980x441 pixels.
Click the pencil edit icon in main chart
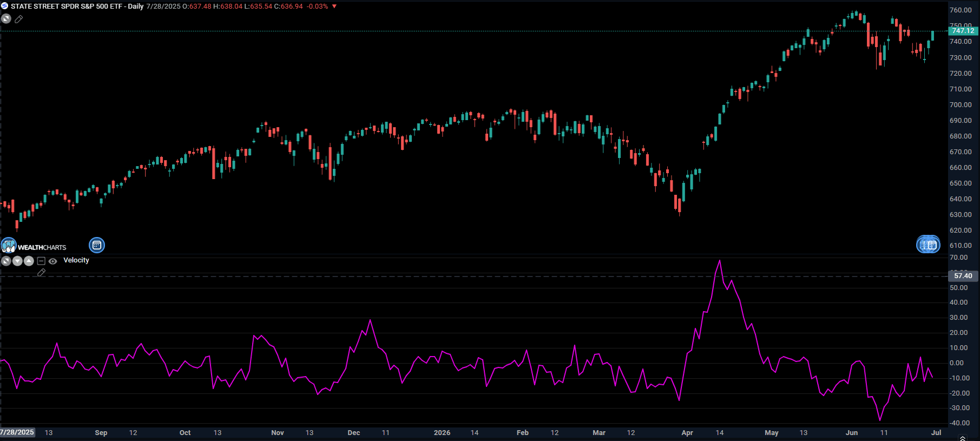point(18,19)
